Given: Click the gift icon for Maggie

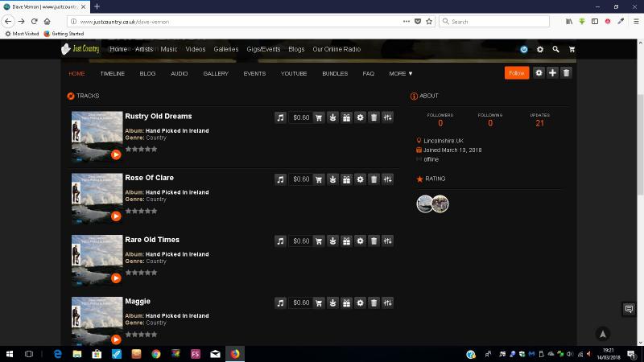Looking at the screenshot, I should 347,303.
